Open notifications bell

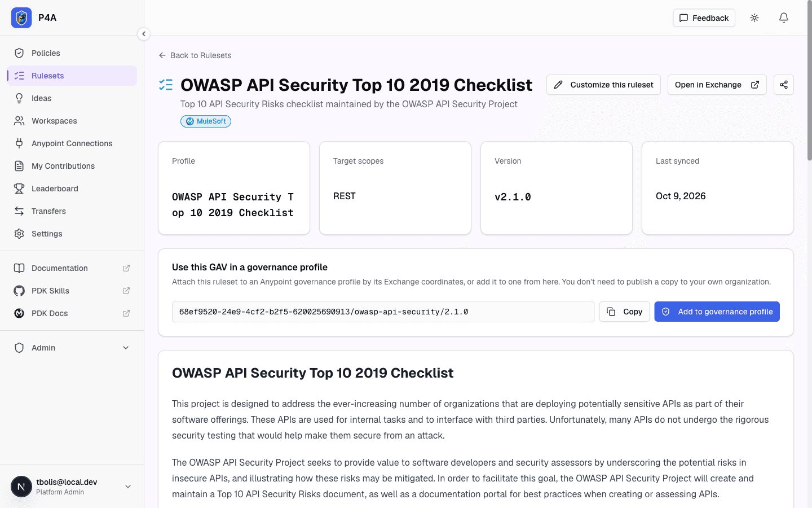coord(784,18)
